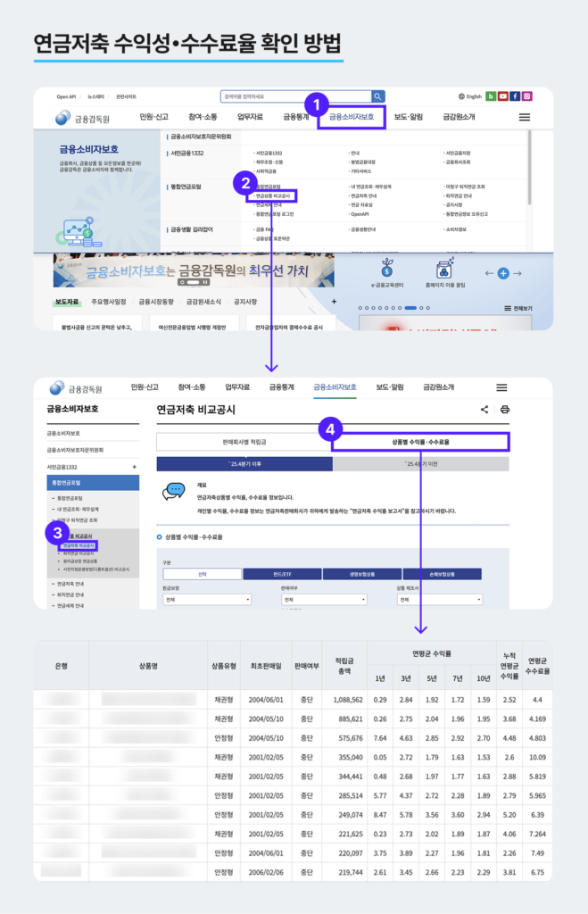Expand 서민금융1332 with the plus in the sidebar
Viewport: 588px width, 914px height.
pos(134,467)
